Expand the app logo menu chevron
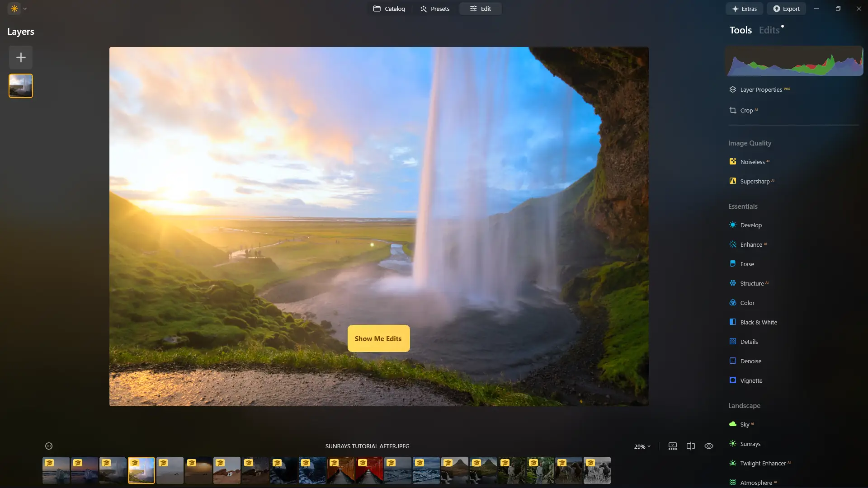This screenshot has height=488, width=868. pos(25,9)
